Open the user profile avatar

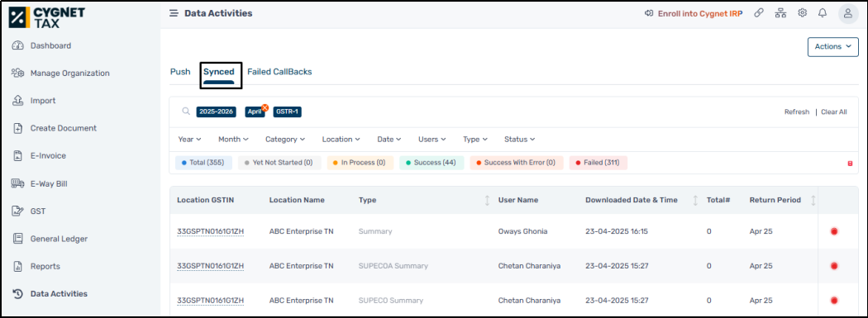point(847,13)
